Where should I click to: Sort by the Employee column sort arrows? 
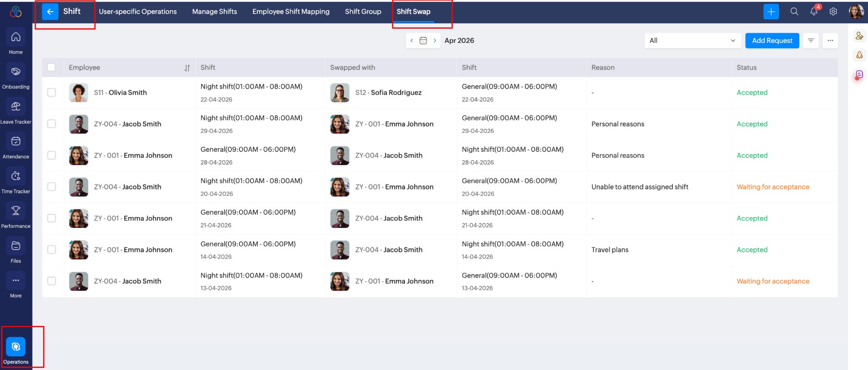[x=187, y=68]
